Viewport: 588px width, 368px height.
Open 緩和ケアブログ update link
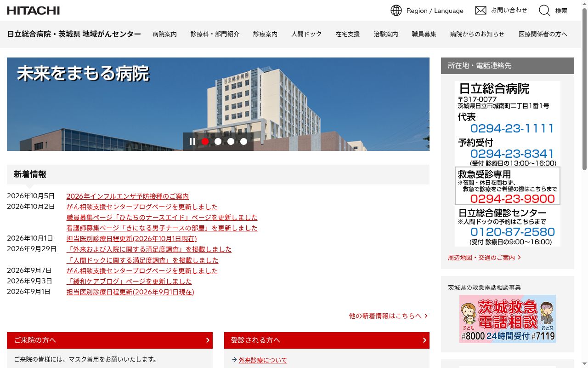129,282
